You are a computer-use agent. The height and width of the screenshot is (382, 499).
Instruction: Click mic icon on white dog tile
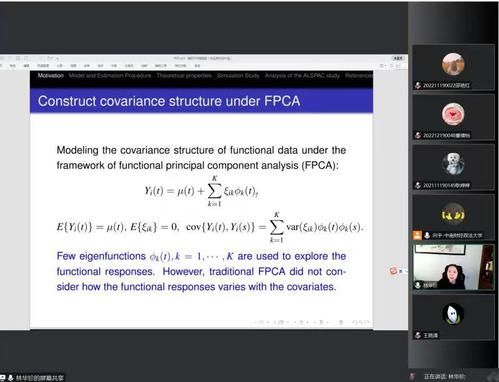coord(418,185)
